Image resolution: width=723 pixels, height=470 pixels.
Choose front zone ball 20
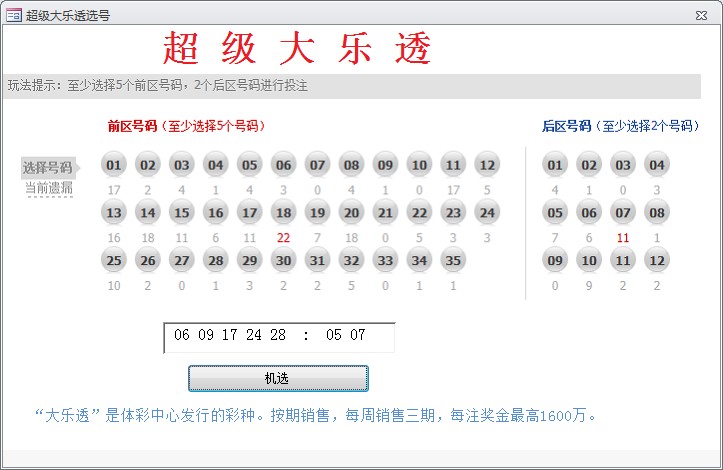[x=351, y=212]
